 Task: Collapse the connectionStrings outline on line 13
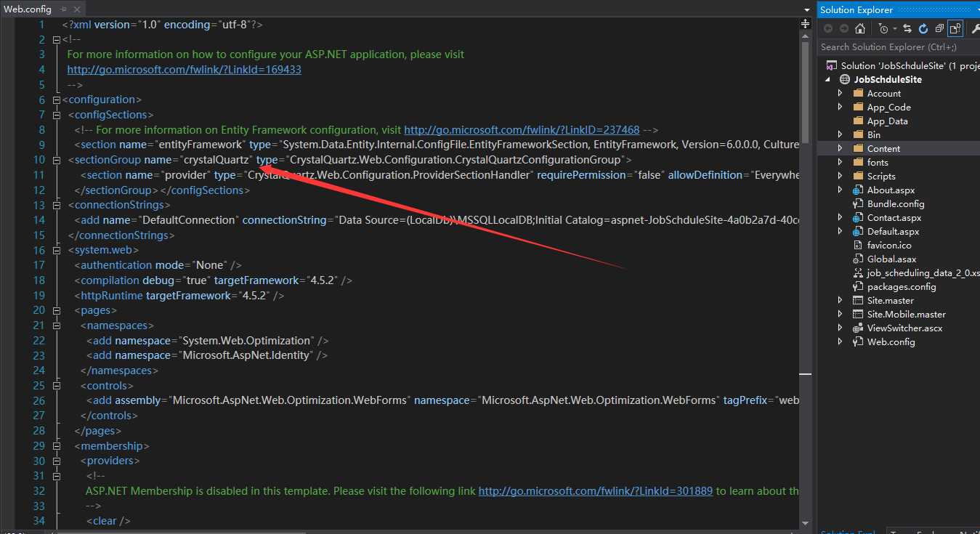(x=56, y=206)
